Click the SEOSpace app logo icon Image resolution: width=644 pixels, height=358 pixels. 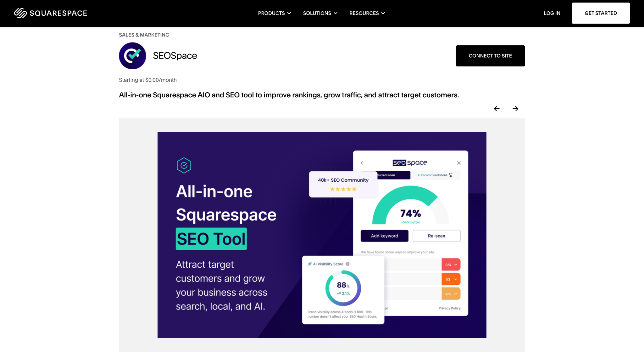tap(132, 56)
